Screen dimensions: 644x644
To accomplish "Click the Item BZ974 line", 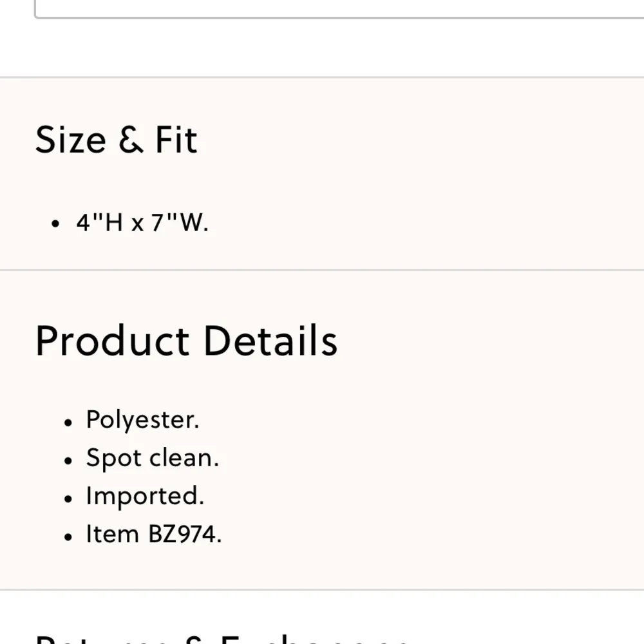I will click(154, 535).
